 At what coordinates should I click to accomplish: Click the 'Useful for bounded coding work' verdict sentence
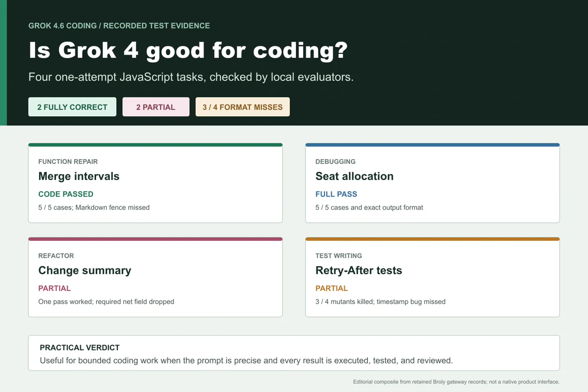click(x=246, y=360)
